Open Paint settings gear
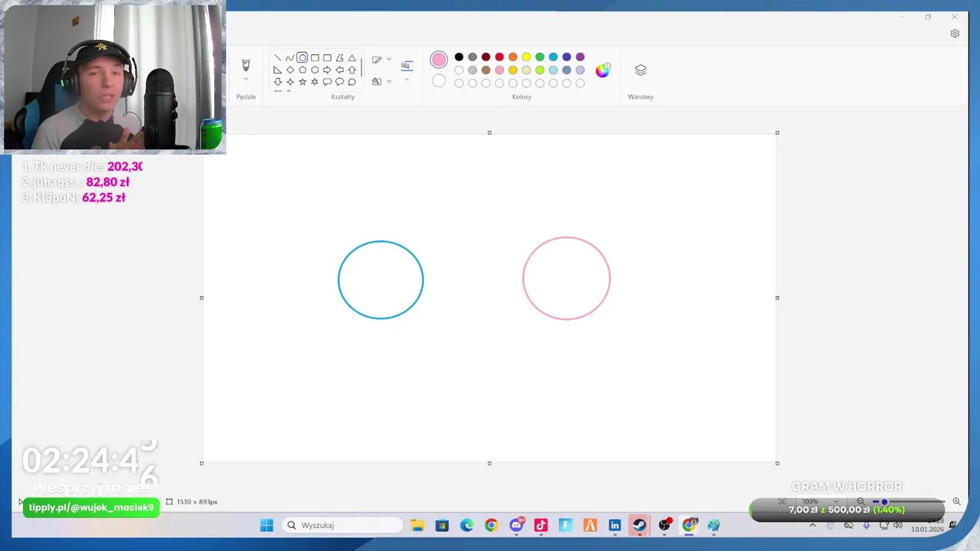 pos(955,34)
